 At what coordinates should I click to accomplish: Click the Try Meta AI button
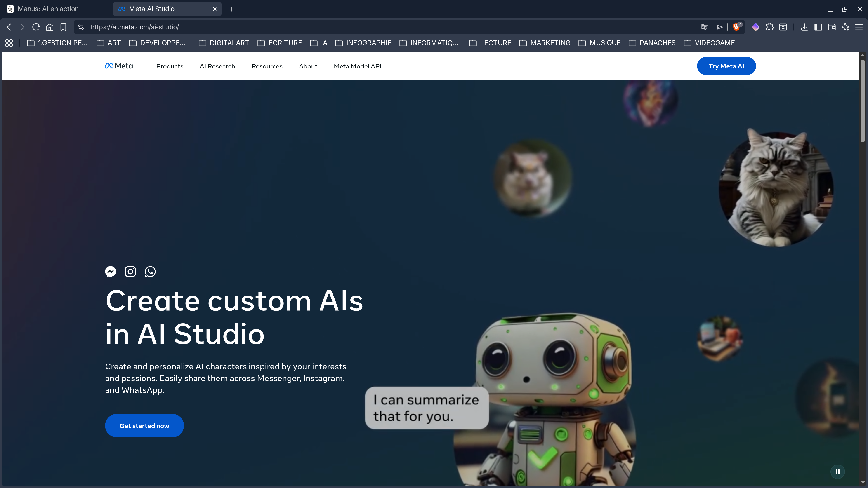[x=726, y=66]
